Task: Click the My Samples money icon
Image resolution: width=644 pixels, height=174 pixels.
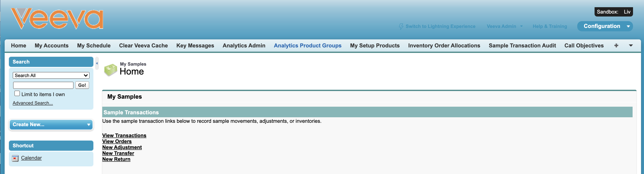Action: coord(111,70)
